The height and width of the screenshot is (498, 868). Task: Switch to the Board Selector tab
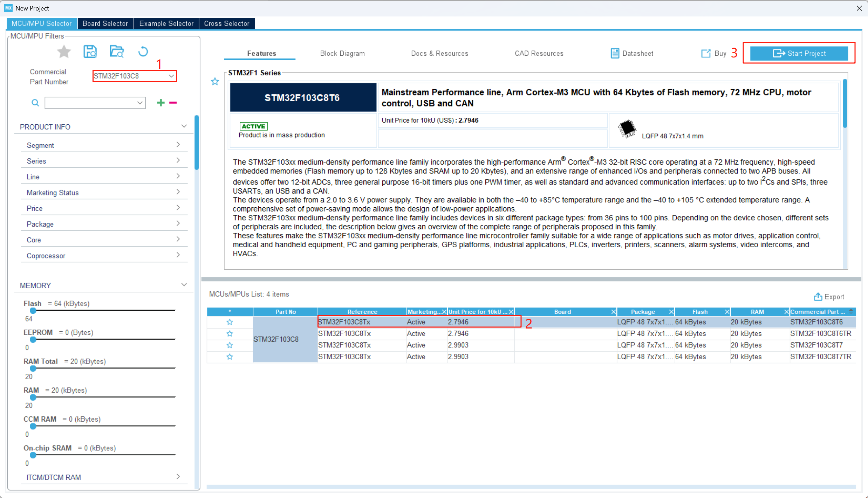tap(105, 23)
